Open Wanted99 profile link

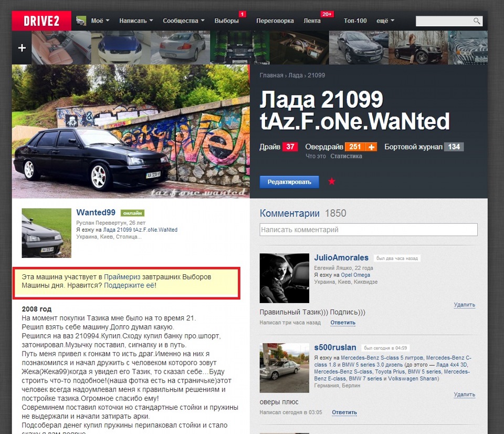pos(96,212)
